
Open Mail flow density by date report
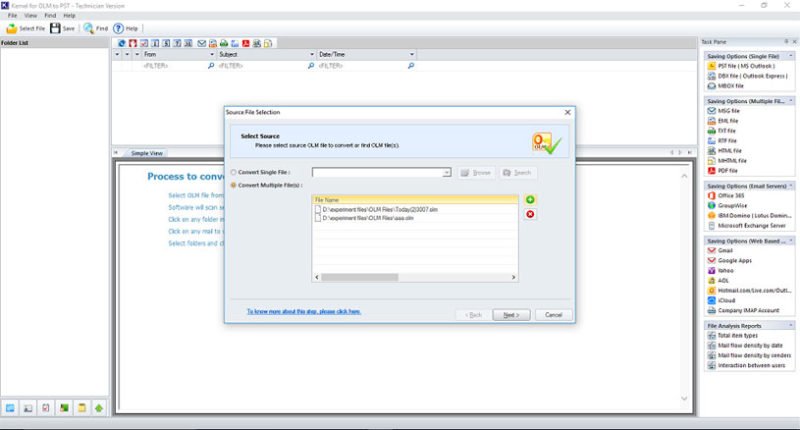[x=745, y=345]
